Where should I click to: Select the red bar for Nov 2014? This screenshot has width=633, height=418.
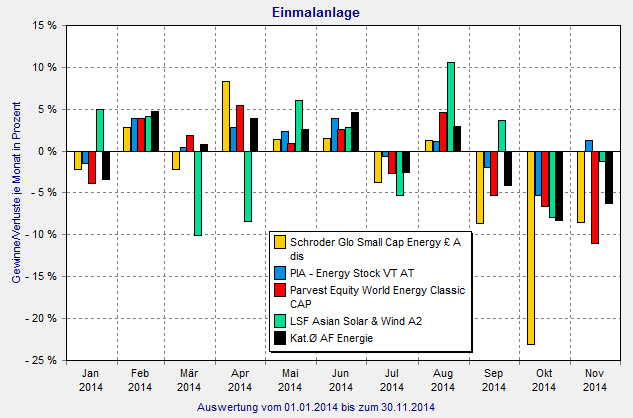[595, 197]
